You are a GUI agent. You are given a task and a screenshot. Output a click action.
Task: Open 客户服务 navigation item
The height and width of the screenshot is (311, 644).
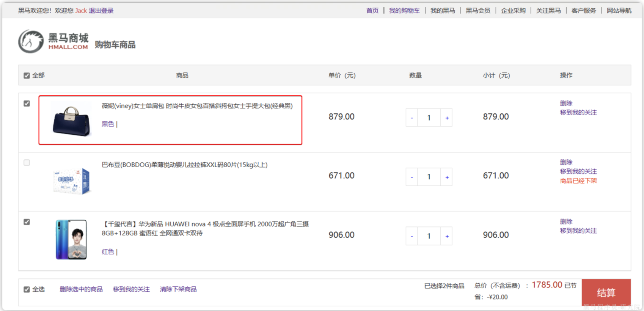tap(583, 11)
